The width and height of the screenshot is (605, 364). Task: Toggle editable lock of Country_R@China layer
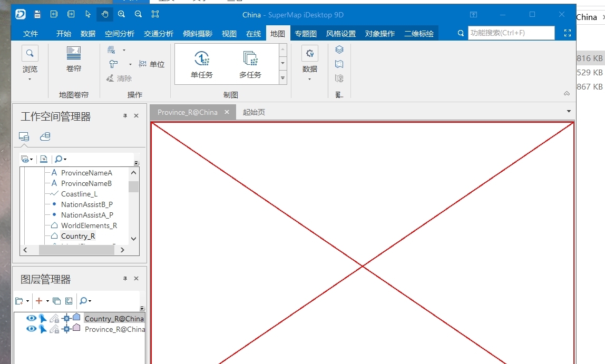pos(54,318)
